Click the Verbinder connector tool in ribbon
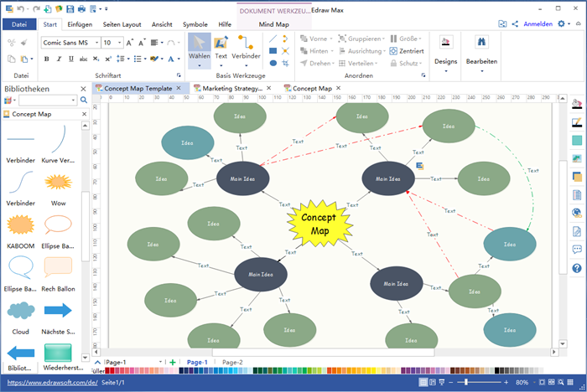This screenshot has height=392, width=587. pos(247,47)
